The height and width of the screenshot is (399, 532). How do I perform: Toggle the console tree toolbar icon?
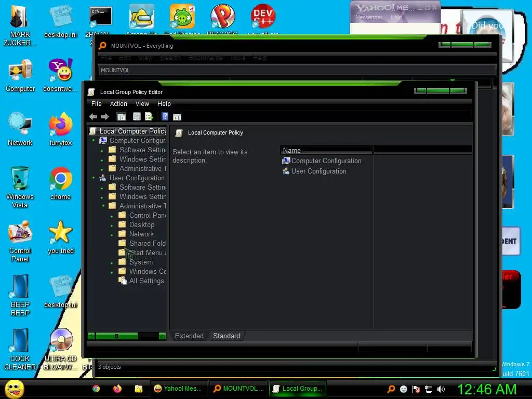(121, 117)
